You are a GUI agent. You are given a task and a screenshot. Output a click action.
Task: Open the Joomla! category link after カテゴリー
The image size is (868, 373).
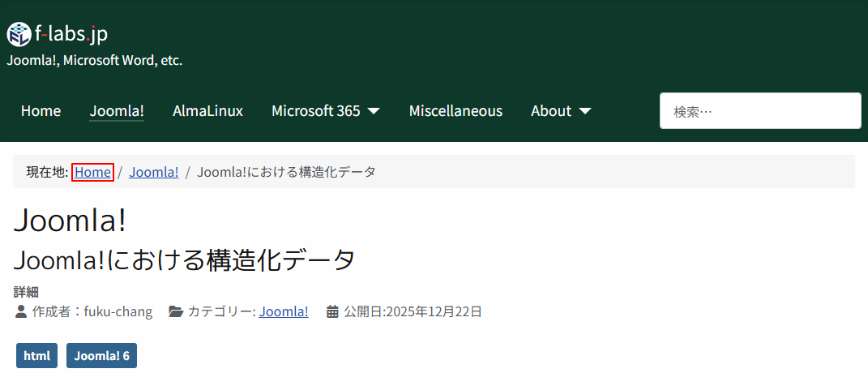[284, 311]
